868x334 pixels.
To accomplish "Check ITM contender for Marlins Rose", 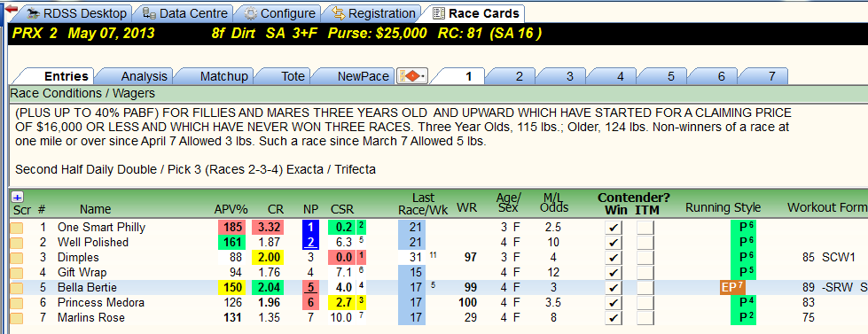I will (645, 318).
